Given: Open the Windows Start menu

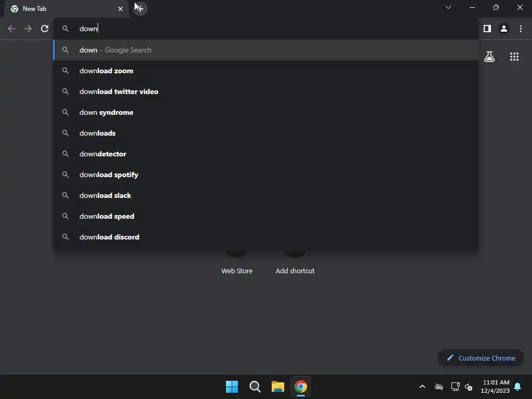Looking at the screenshot, I should tap(232, 387).
